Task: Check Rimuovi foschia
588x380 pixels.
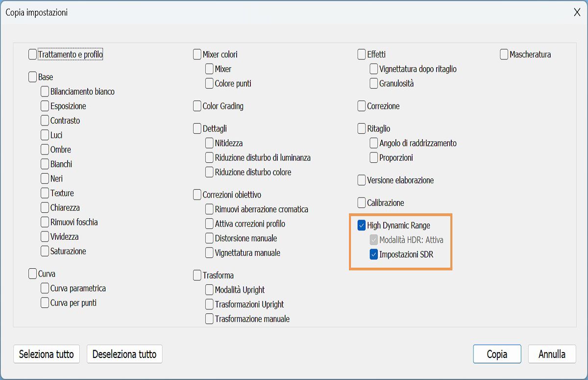Action: 44,222
